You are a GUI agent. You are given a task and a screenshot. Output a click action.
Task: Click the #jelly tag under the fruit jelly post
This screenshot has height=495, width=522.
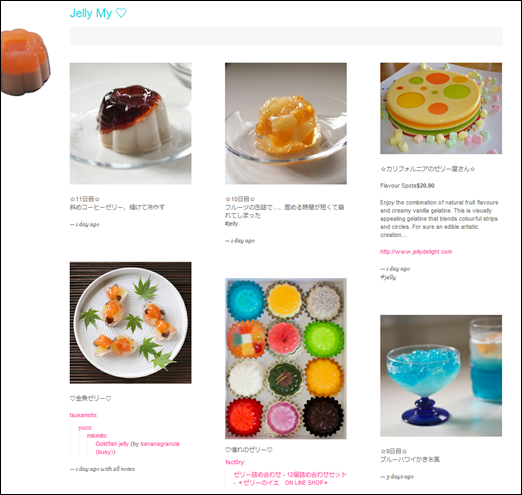pos(231,224)
